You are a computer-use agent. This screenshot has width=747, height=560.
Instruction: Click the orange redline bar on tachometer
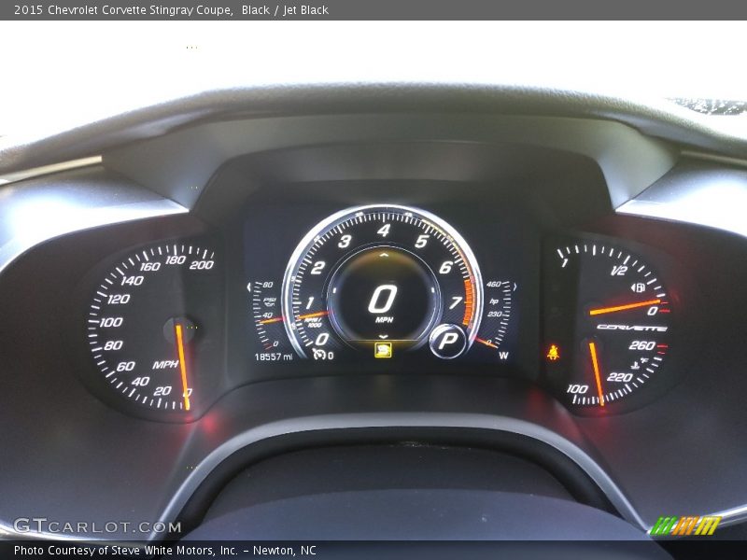pyautogui.click(x=468, y=297)
